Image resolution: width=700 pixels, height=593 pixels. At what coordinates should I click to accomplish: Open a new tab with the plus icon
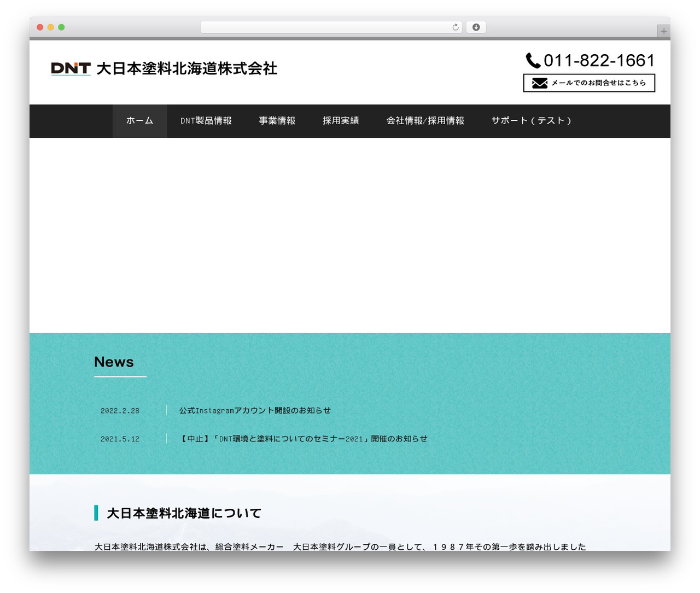point(663,31)
